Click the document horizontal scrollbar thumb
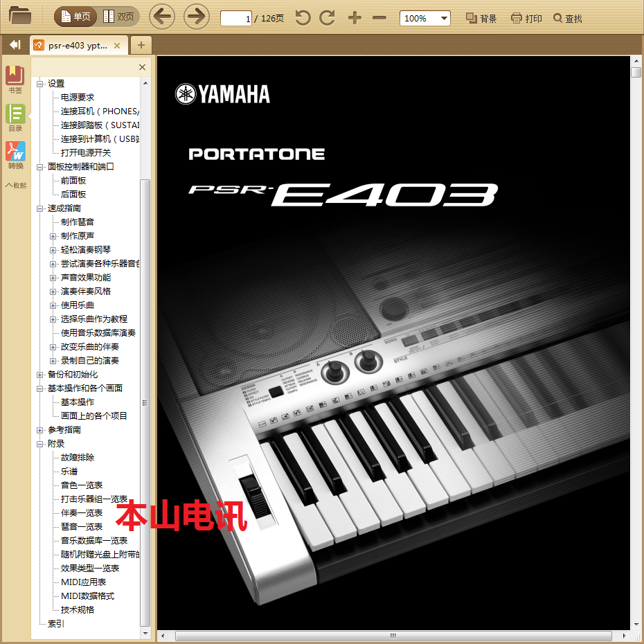The image size is (644, 644). point(393,636)
